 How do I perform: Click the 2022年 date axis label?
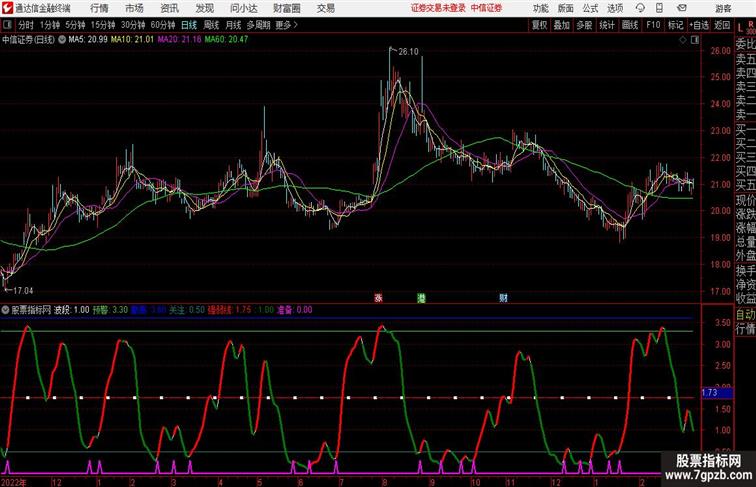tap(14, 482)
